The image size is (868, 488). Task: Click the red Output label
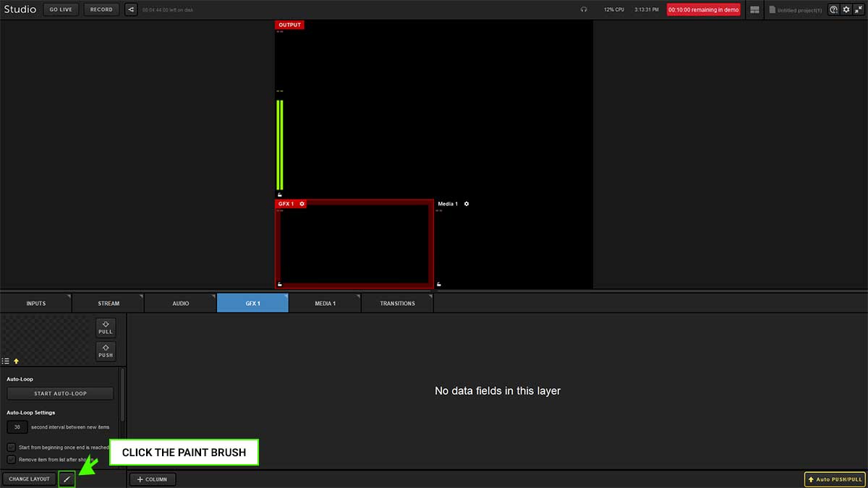click(289, 25)
